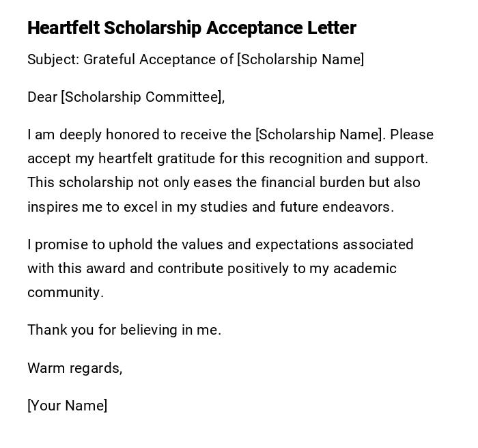Click the phrase 'recognition and support'
The height and width of the screenshot is (448, 478).
[348, 158]
